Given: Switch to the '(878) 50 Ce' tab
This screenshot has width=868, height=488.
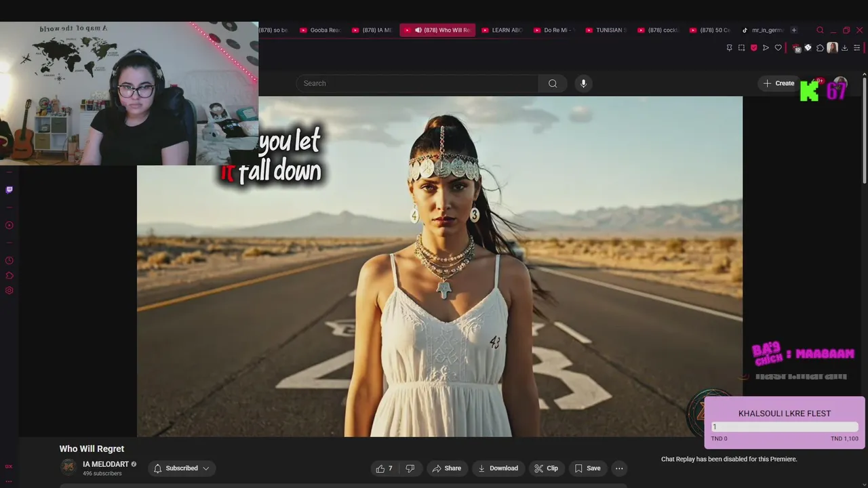Looking at the screenshot, I should point(710,30).
